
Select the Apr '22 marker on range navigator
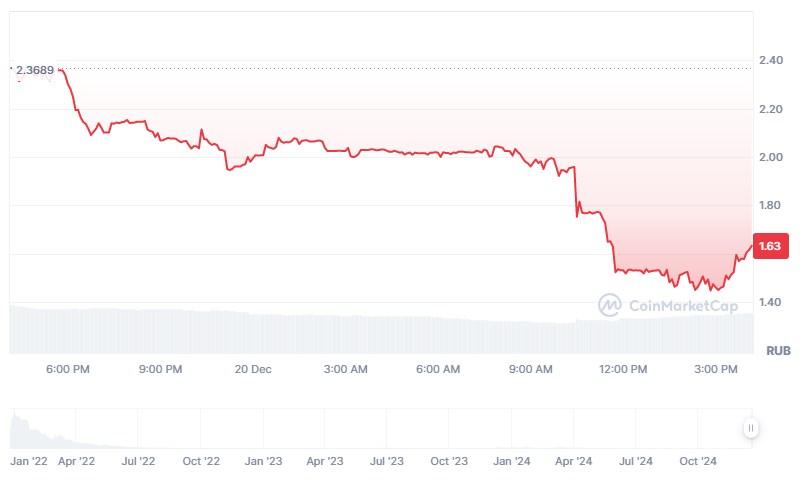(x=76, y=461)
